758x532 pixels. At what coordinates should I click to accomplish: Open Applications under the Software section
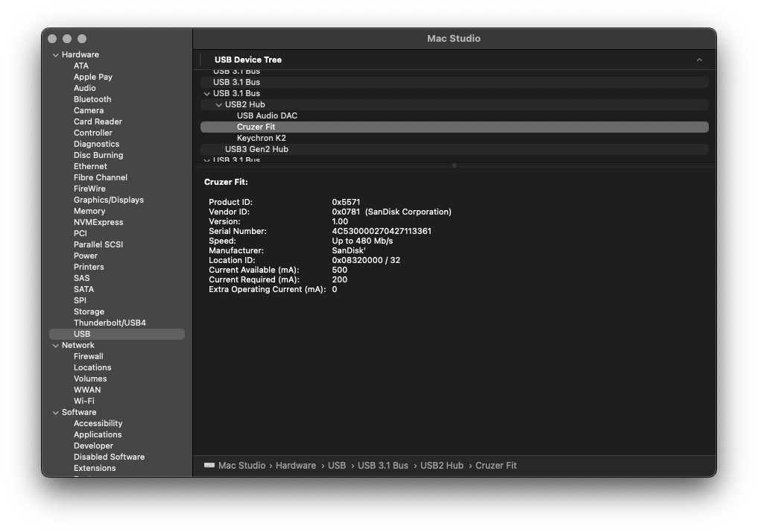pyautogui.click(x=98, y=434)
